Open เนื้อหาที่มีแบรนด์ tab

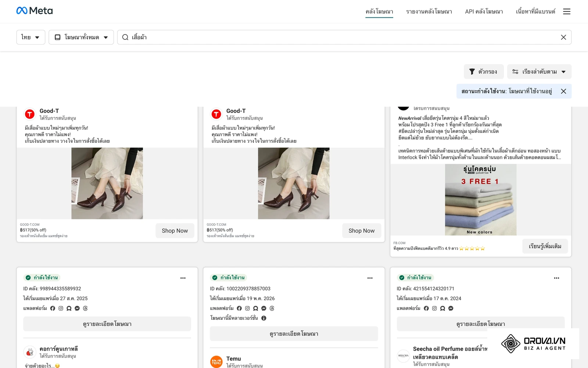click(535, 11)
